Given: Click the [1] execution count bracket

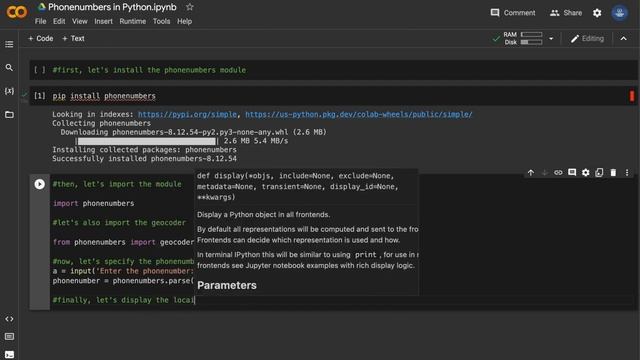Looking at the screenshot, I should coord(40,96).
